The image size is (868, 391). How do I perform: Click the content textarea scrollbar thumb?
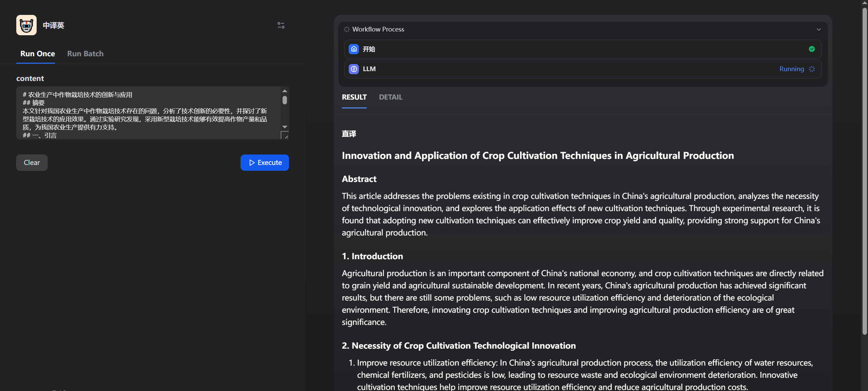(285, 100)
